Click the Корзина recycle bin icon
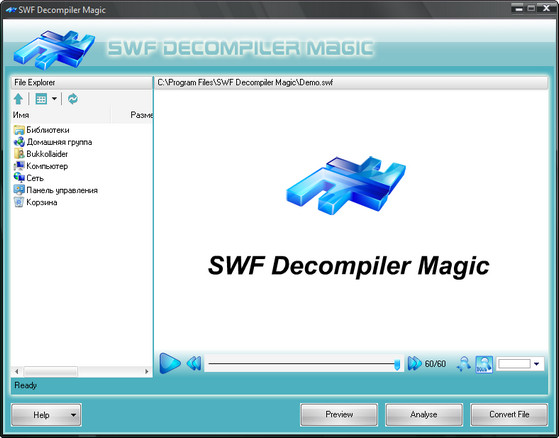 pos(19,202)
